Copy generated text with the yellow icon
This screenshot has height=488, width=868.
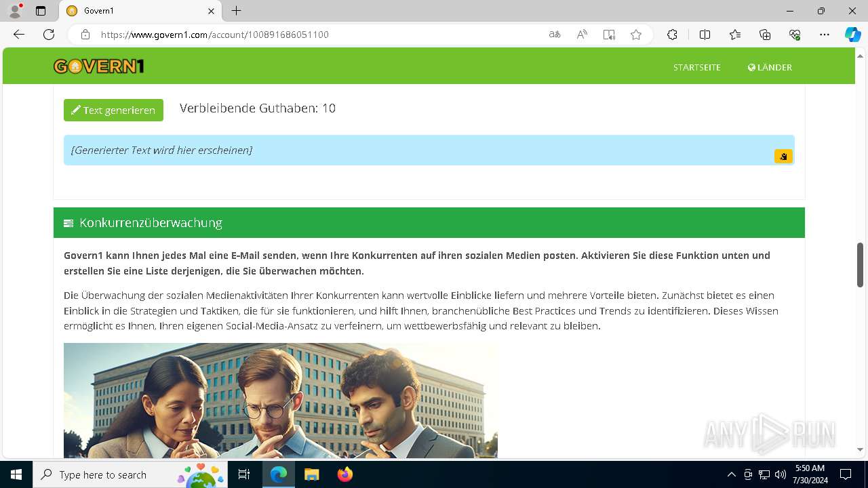coord(783,157)
